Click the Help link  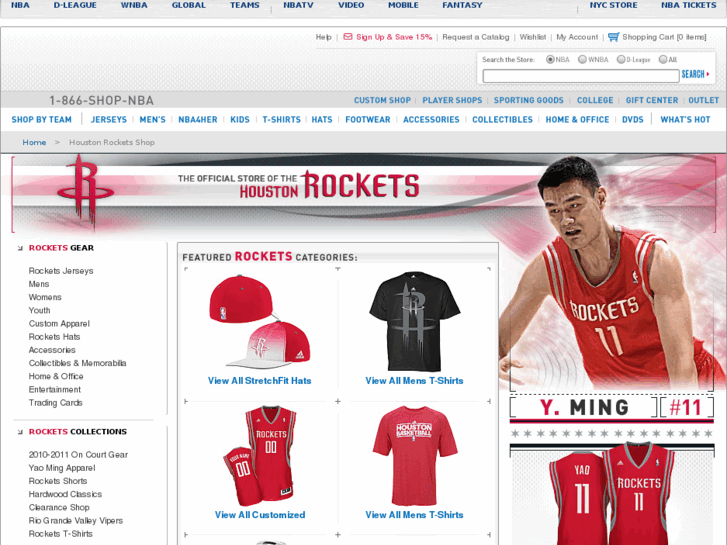coord(324,37)
